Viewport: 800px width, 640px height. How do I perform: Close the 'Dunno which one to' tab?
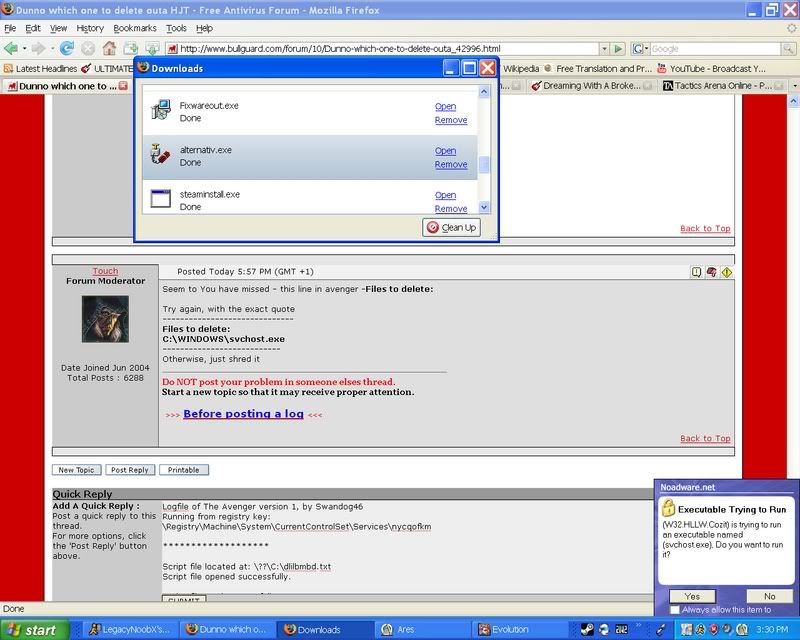pyautogui.click(x=123, y=86)
